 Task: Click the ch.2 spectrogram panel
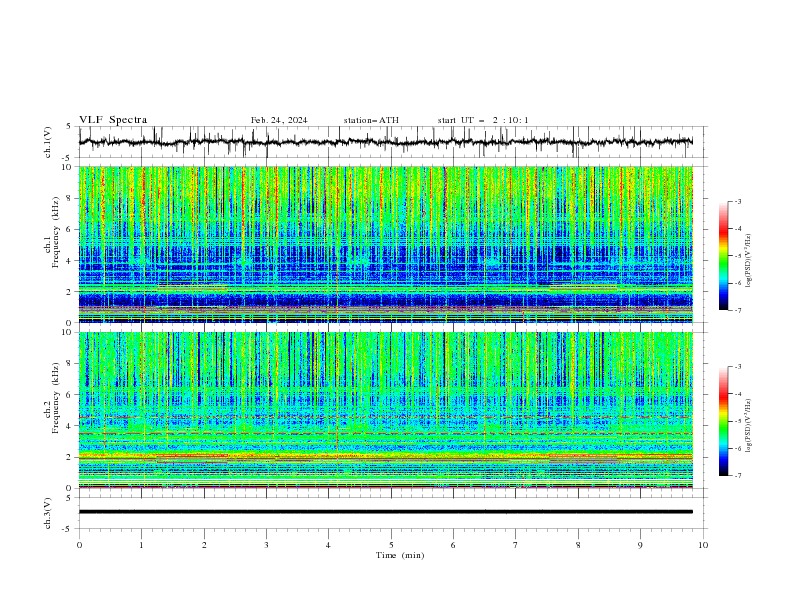tap(385, 410)
